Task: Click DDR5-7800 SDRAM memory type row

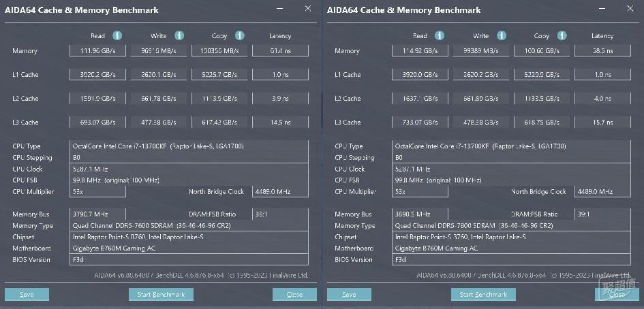Action: (x=511, y=226)
